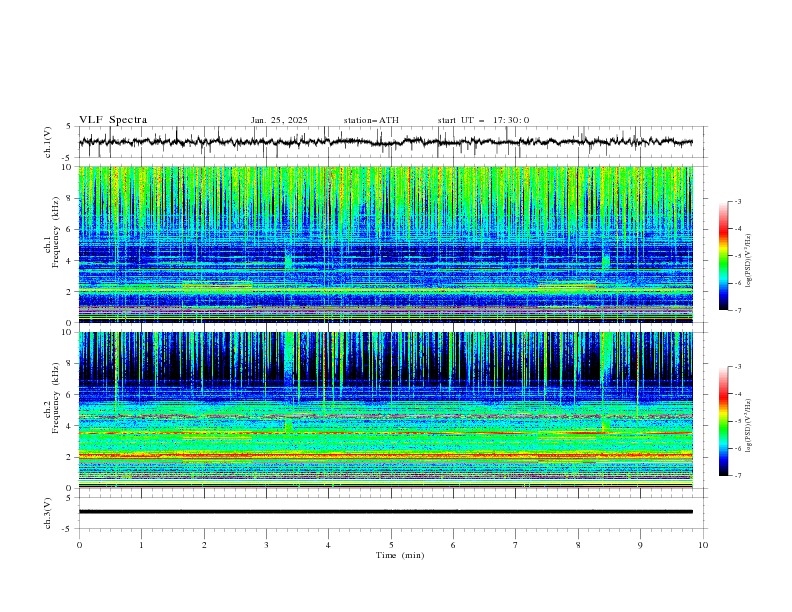The height and width of the screenshot is (612, 792).
Task: Click the 'start UT = 17:30:0' label
Action: pyautogui.click(x=483, y=120)
